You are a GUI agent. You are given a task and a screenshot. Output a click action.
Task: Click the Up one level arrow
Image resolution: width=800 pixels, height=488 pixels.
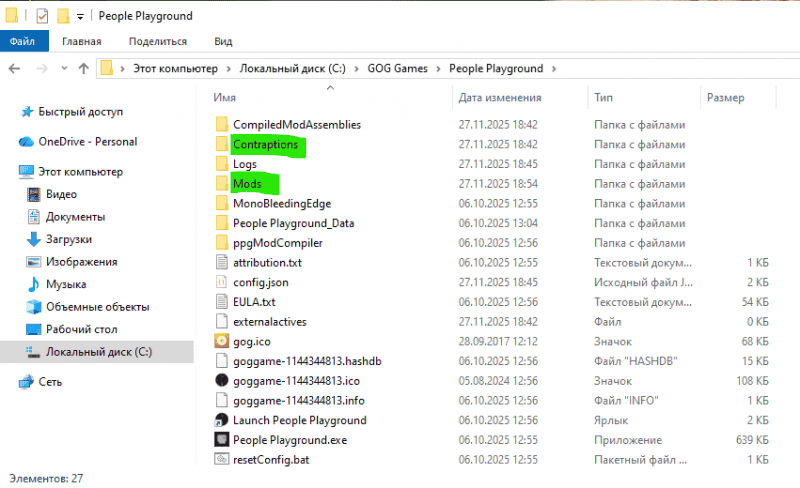pos(83,69)
